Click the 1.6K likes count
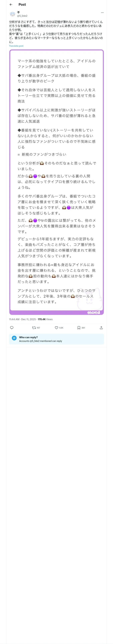The width and height of the screenshot is (113, 644). pos(61,328)
